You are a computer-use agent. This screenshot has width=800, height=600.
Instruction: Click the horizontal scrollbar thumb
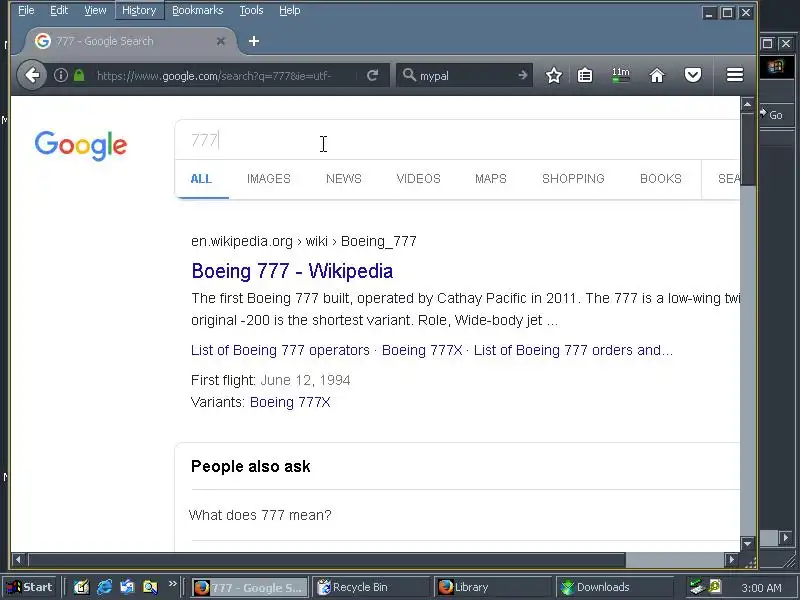pyautogui.click(x=327, y=560)
